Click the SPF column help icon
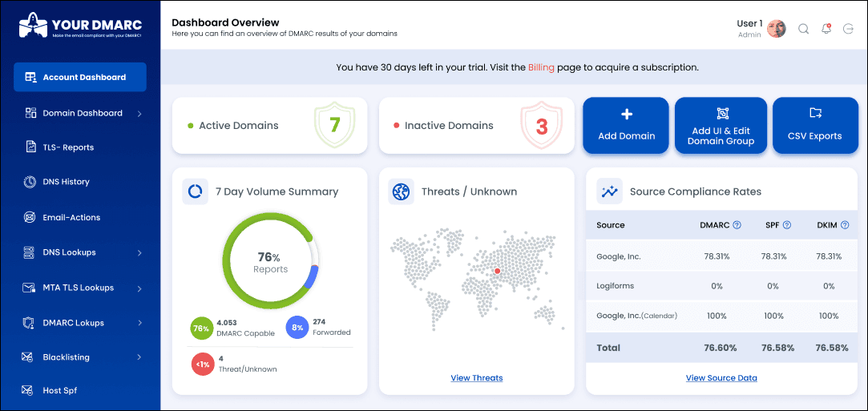The height and width of the screenshot is (411, 868). point(786,225)
